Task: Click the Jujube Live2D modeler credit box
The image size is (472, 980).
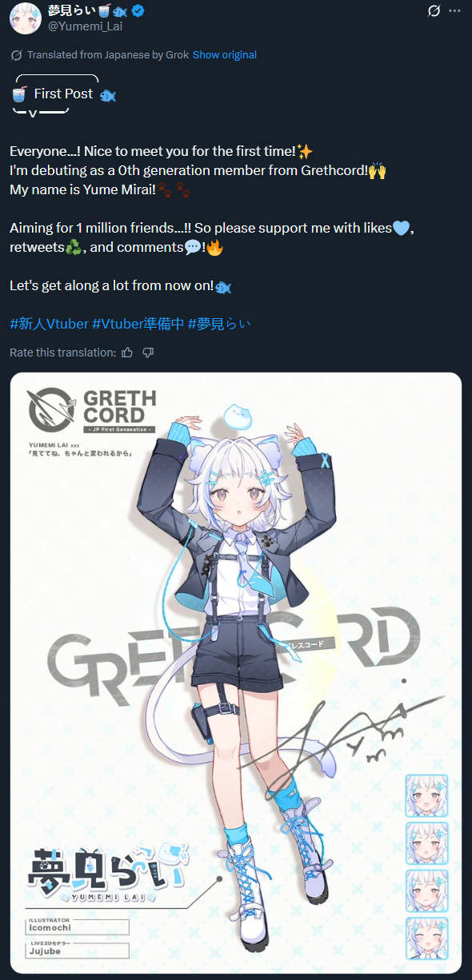Action: coord(78,950)
